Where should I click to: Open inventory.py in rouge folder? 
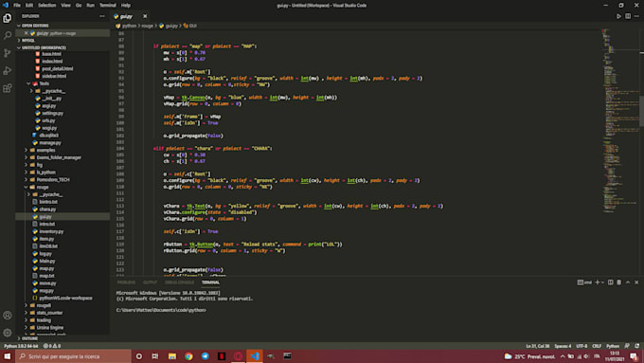tap(51, 231)
